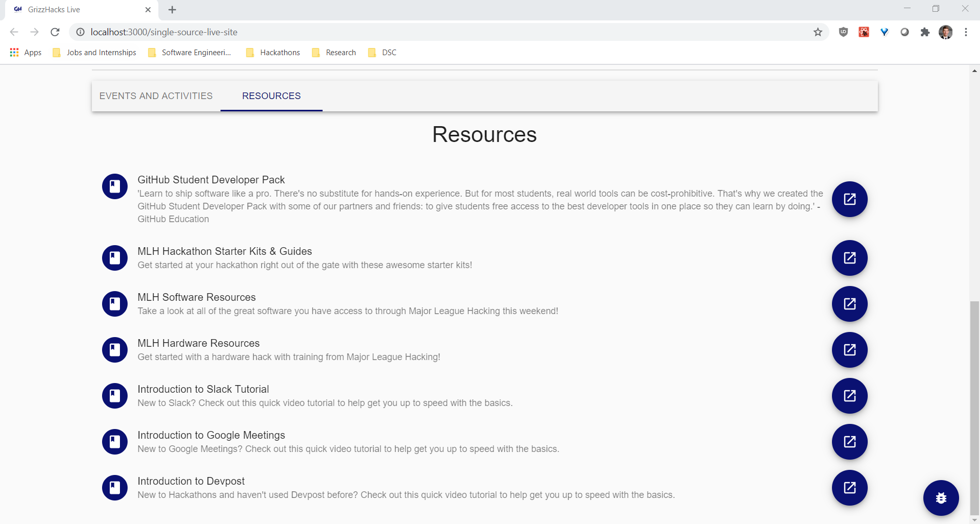This screenshot has width=980, height=524.
Task: Go back to the previous page
Action: (x=14, y=32)
